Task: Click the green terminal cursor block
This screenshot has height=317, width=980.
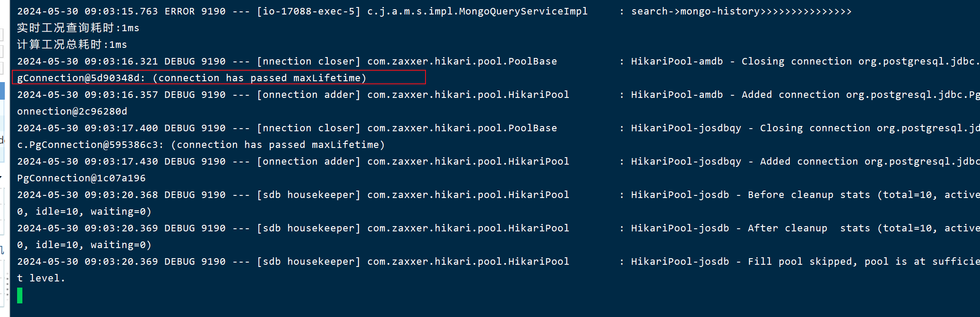Action: [x=20, y=295]
